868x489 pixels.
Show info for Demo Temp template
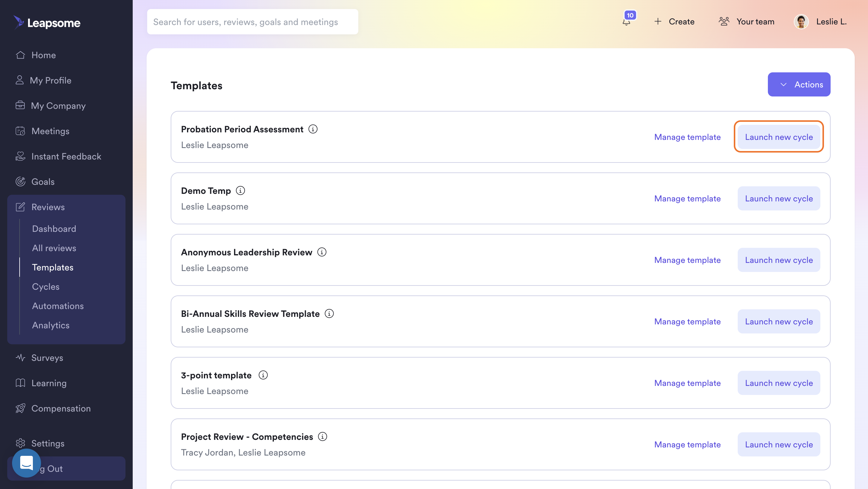[x=240, y=191]
